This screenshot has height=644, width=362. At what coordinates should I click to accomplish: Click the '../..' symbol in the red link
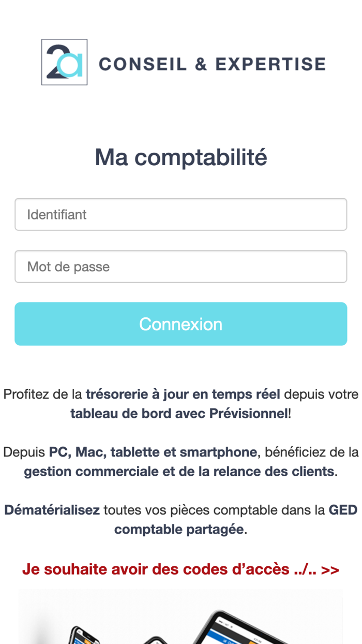(306, 569)
